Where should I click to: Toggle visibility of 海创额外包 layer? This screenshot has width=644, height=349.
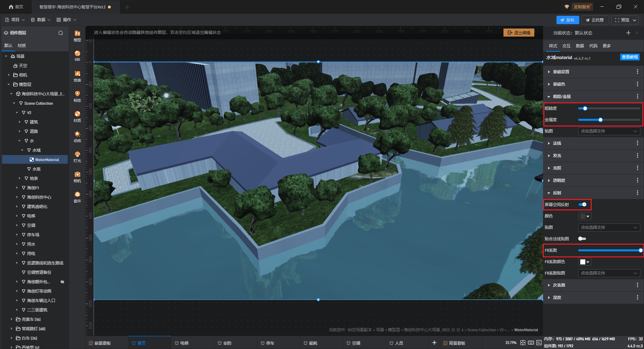click(x=62, y=282)
